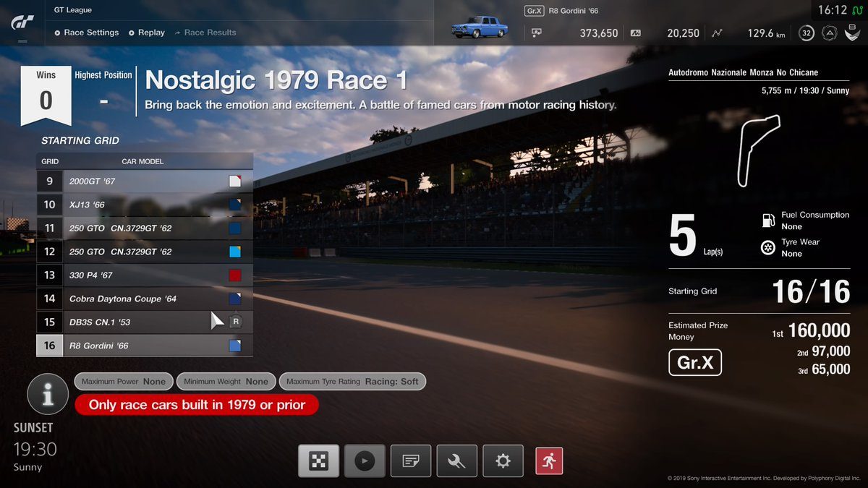This screenshot has width=868, height=488.
Task: Click the mileage points icon beside 20,250
Action: 636,33
